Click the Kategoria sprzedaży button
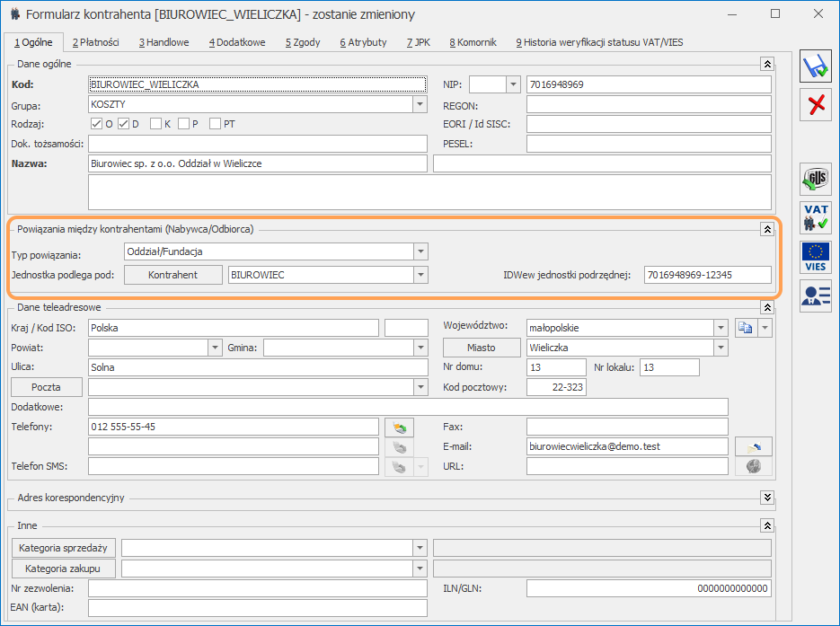This screenshot has height=626, width=840. (63, 548)
